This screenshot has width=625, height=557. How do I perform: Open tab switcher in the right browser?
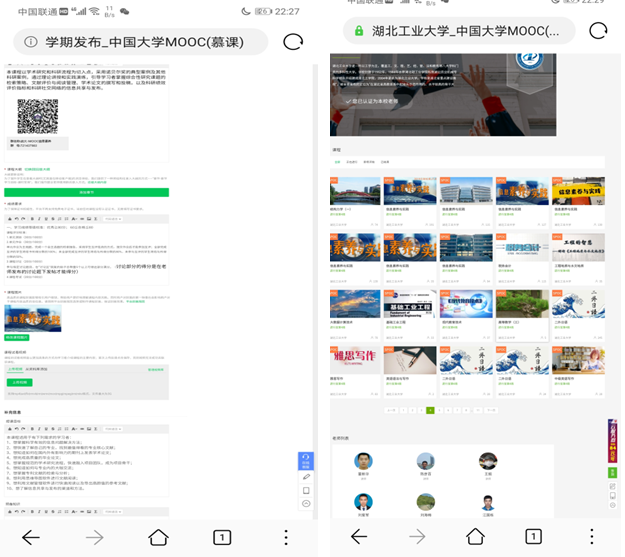click(533, 536)
